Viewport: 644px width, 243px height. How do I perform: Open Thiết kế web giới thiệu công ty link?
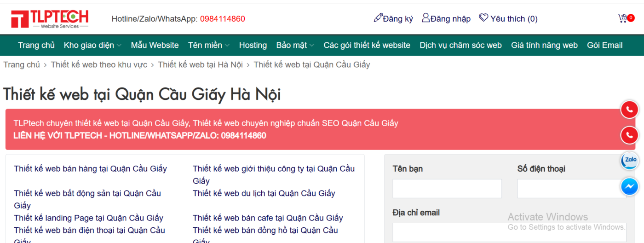click(x=274, y=175)
